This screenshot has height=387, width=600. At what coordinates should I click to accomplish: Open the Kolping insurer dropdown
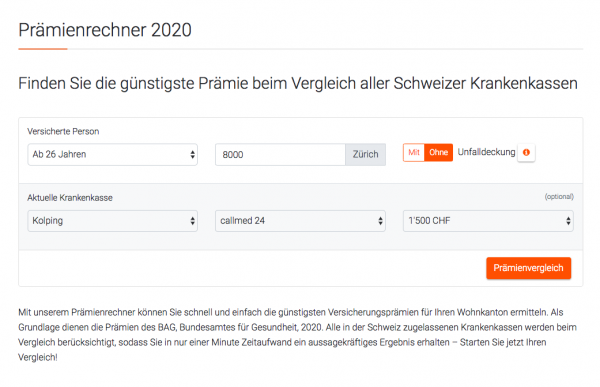pyautogui.click(x=112, y=221)
